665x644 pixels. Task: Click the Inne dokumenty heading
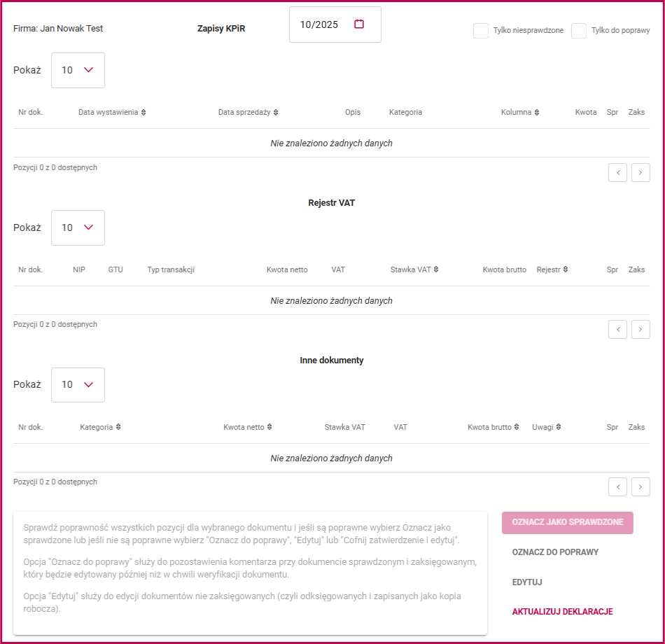pos(332,360)
